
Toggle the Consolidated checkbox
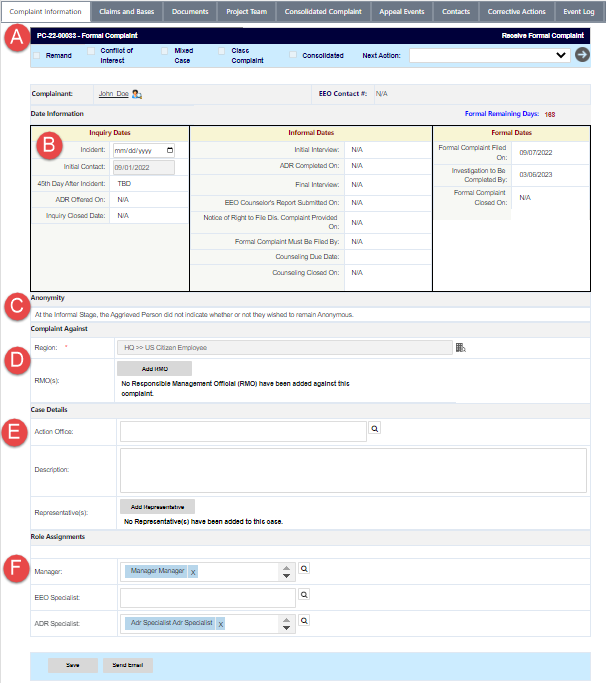pos(293,55)
